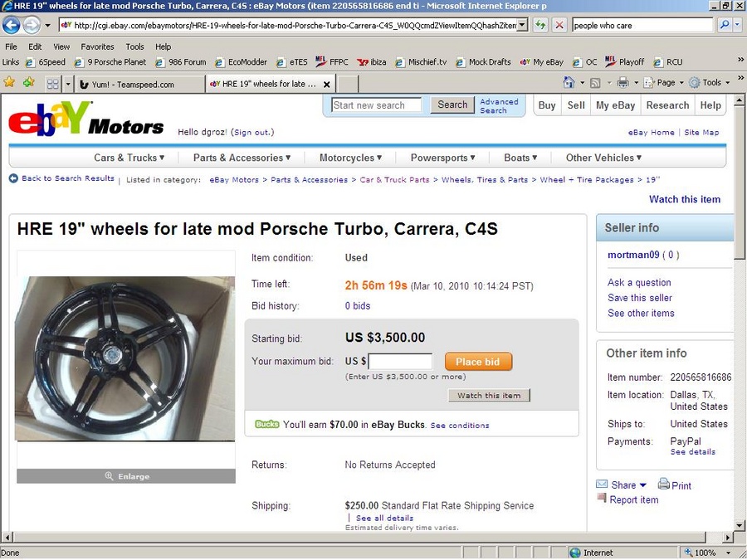Click the Print icon beside Share
The height and width of the screenshot is (560, 747).
pos(664,485)
